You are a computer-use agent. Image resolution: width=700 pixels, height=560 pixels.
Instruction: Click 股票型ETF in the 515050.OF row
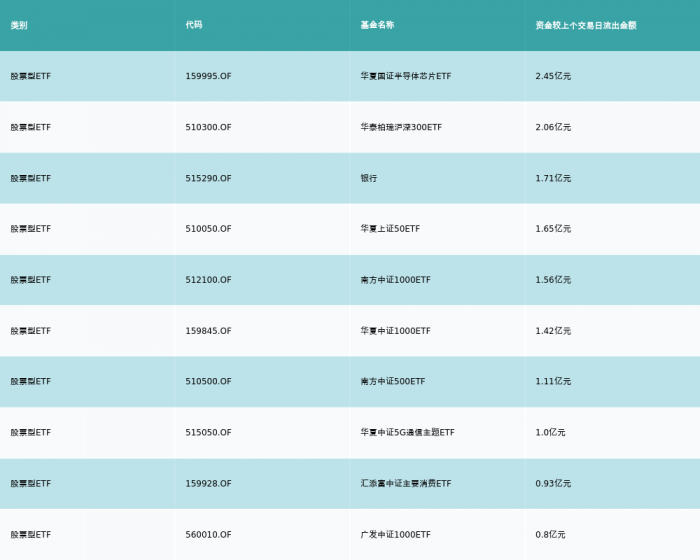tap(31, 432)
